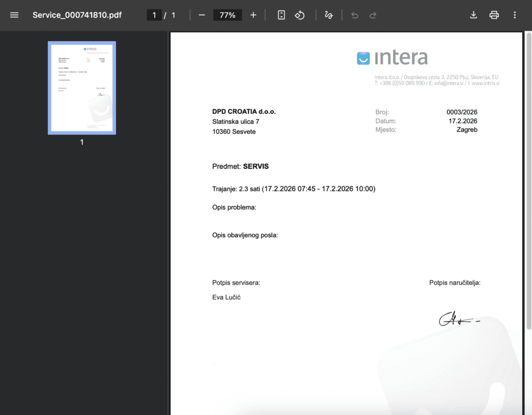Click the SERVIS subject text
This screenshot has height=415, width=532.
tap(256, 166)
